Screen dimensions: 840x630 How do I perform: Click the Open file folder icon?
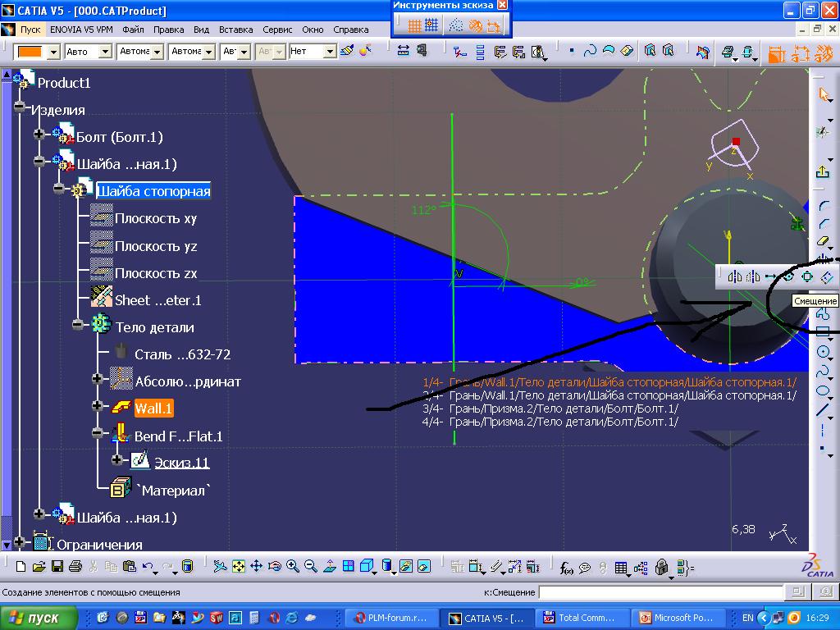[x=39, y=566]
